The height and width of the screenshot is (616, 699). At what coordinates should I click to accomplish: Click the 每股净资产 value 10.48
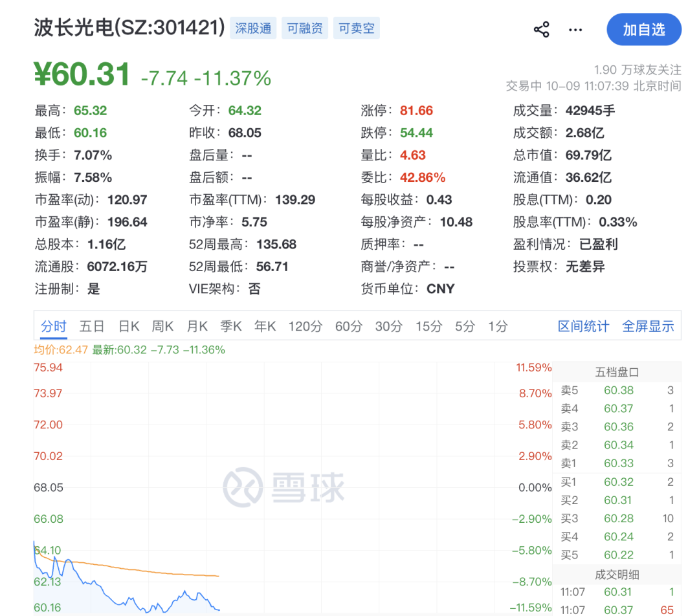click(x=456, y=222)
